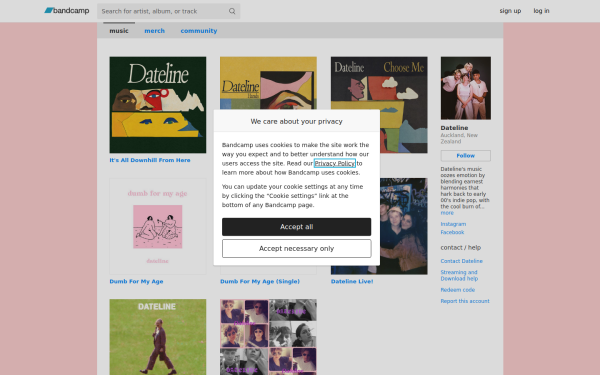
Task: Open the yellow Dateline album cover
Action: click(268, 83)
